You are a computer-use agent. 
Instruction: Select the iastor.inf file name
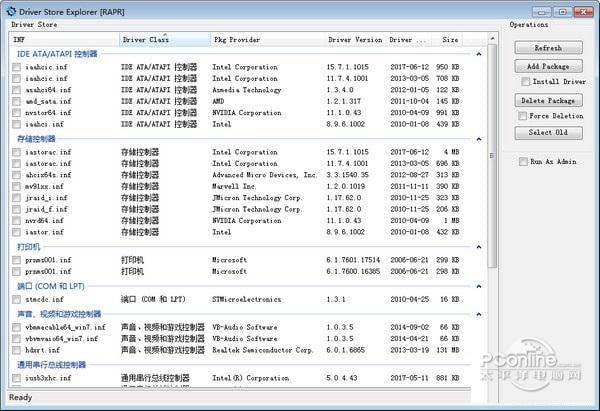(44, 232)
